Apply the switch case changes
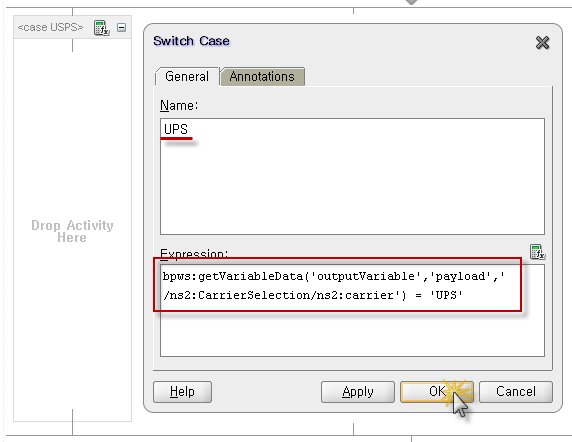Screen dimensions: 572x442 pos(358,392)
